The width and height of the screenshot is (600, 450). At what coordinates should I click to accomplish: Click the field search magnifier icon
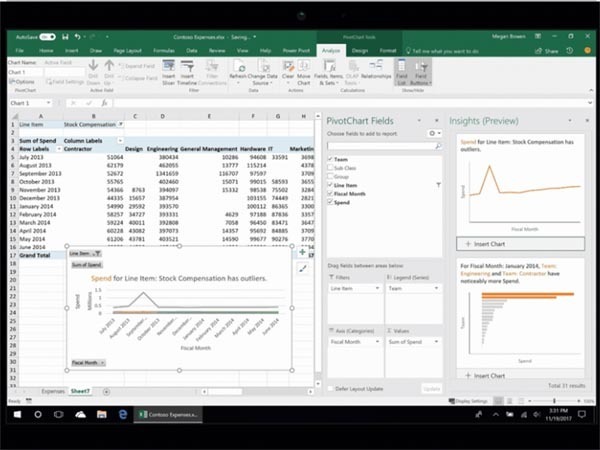438,146
